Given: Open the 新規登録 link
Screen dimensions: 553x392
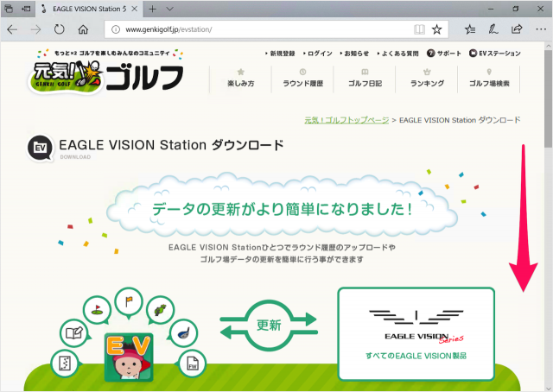Looking at the screenshot, I should coord(280,54).
